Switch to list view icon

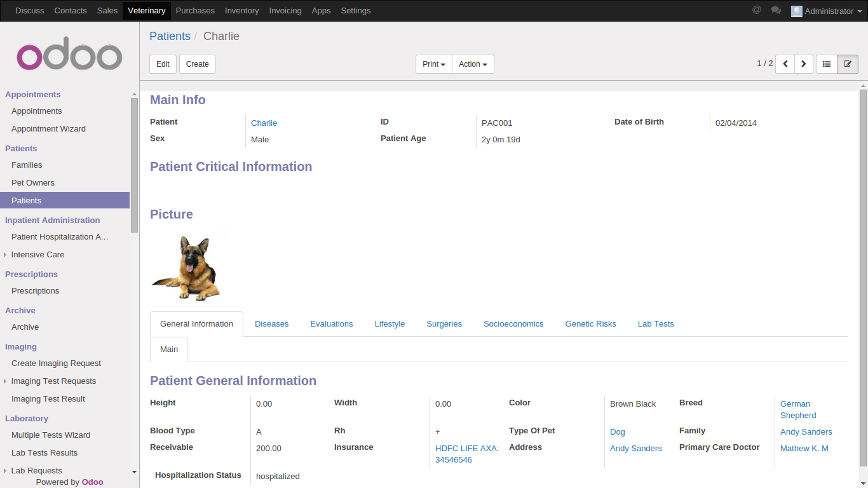[x=827, y=64]
